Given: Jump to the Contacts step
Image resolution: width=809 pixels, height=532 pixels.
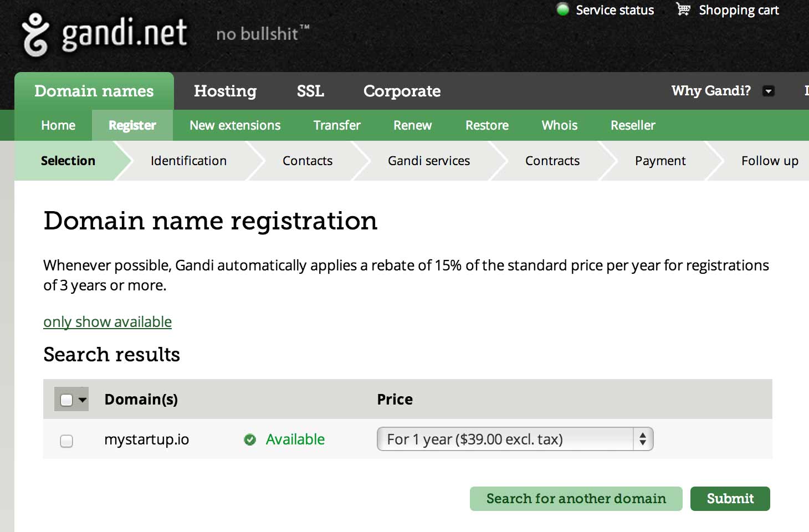Looking at the screenshot, I should click(308, 161).
